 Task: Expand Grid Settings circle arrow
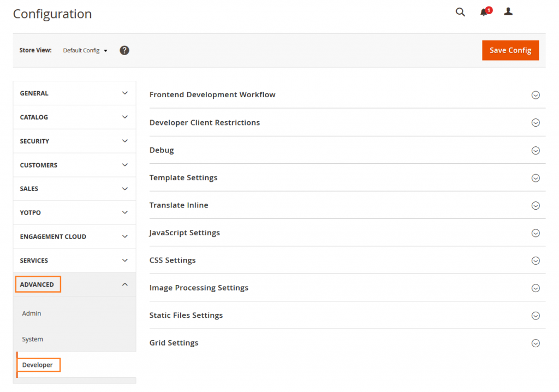(x=536, y=343)
